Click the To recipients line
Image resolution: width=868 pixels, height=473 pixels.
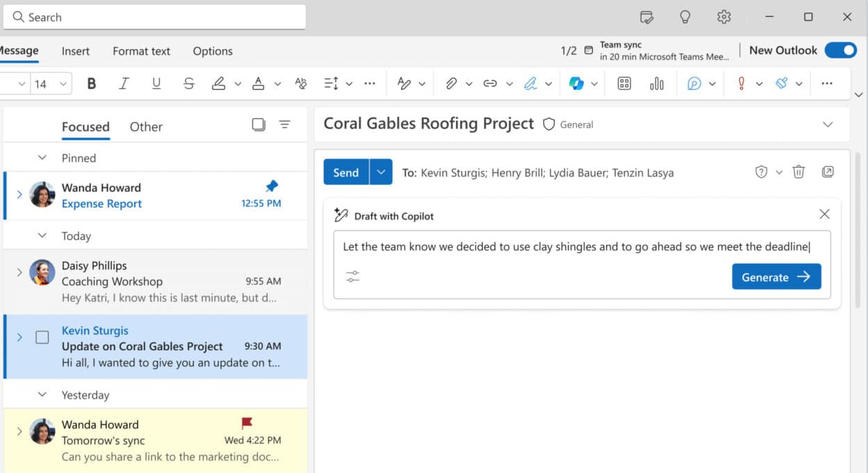(538, 173)
